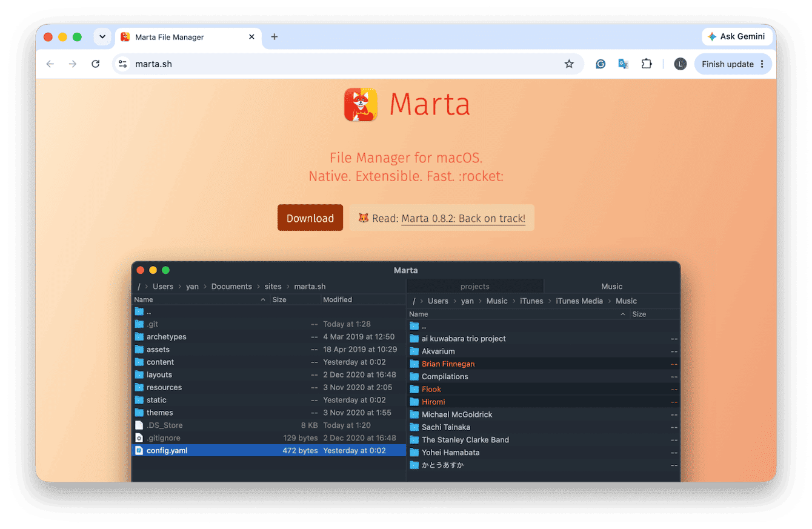
Task: Reload the page with the refresh icon
Action: 95,64
